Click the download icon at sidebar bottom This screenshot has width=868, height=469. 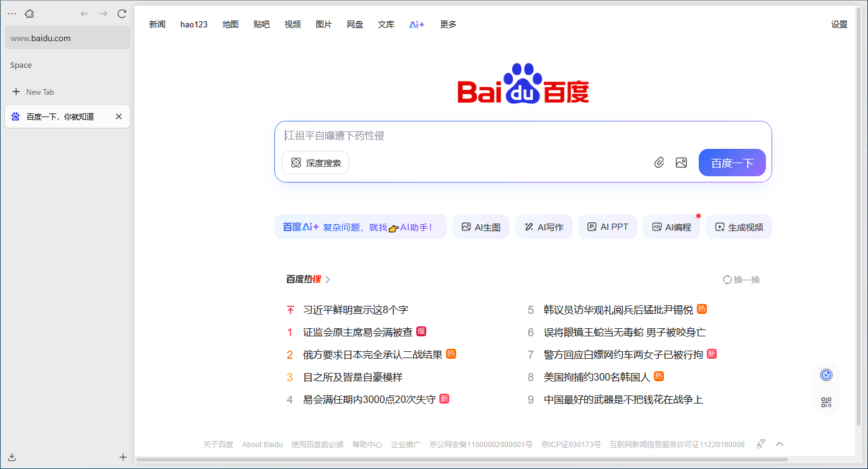point(11,457)
